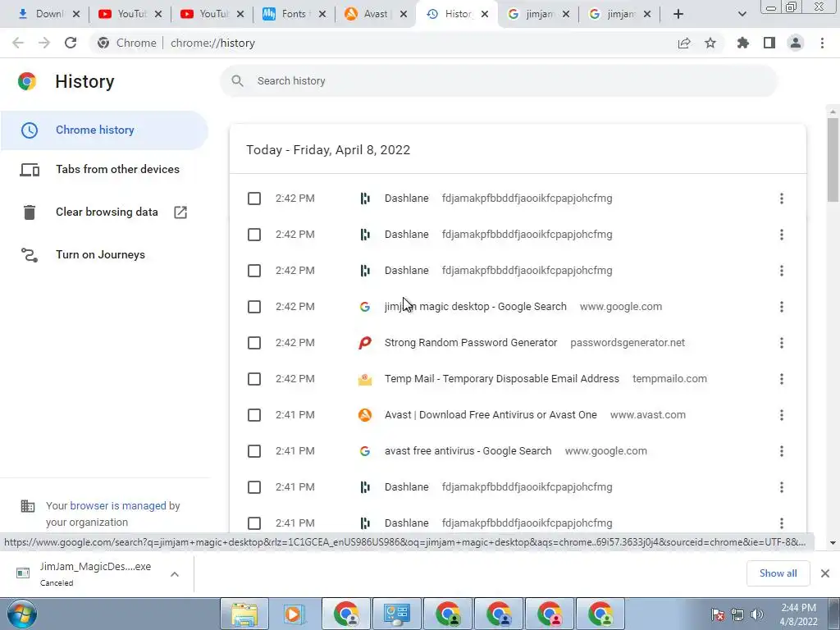Screen dimensions: 840x630
Task: Check the jimjam magic desktop Google Search entry
Action: click(254, 307)
